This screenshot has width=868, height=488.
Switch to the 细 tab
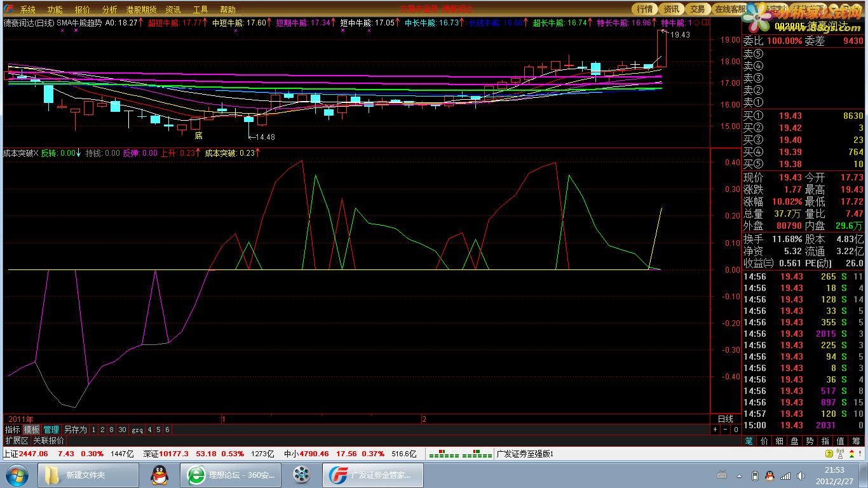780,440
